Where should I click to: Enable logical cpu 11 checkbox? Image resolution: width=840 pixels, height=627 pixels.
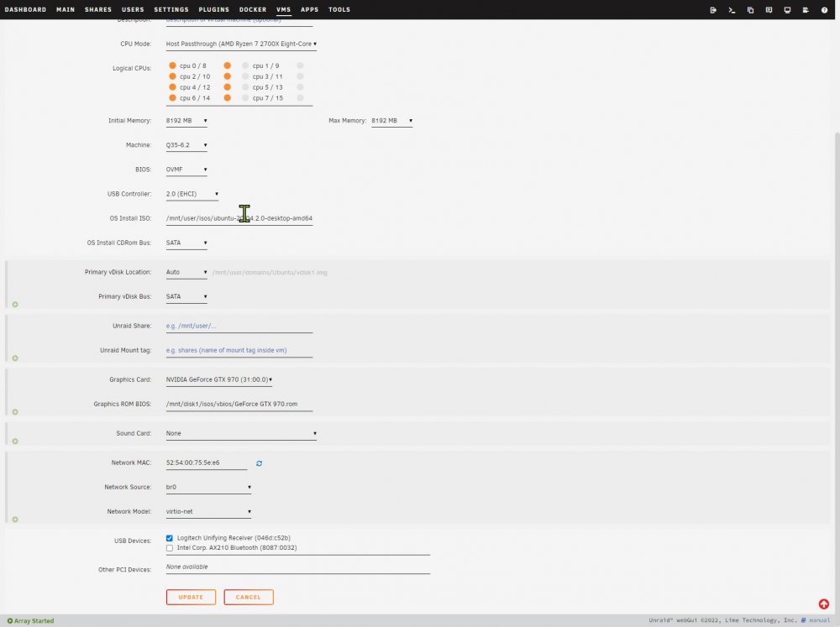pyautogui.click(x=300, y=76)
